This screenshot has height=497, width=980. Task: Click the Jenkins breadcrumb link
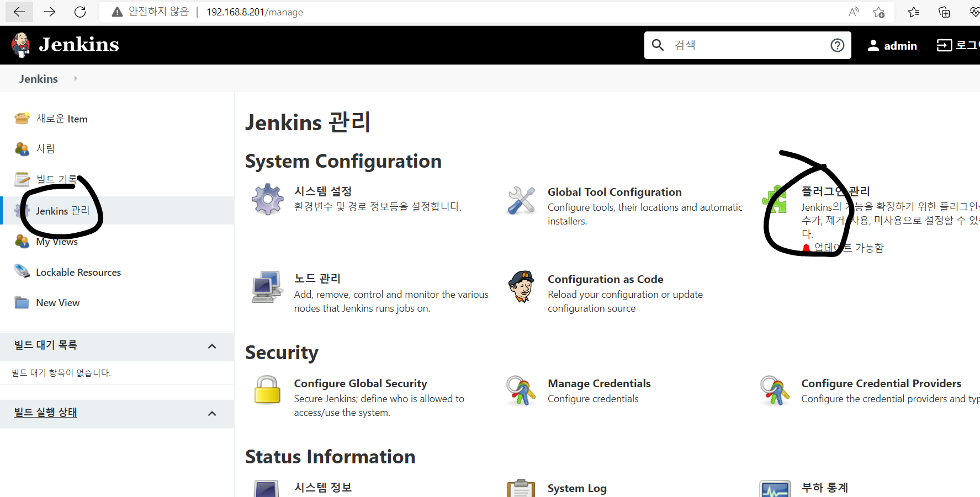click(x=39, y=79)
